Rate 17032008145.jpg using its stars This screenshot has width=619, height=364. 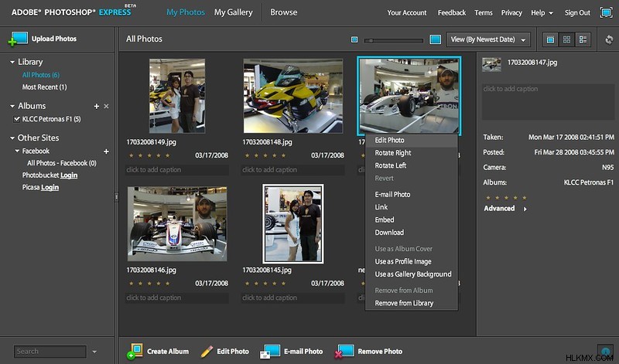point(265,283)
